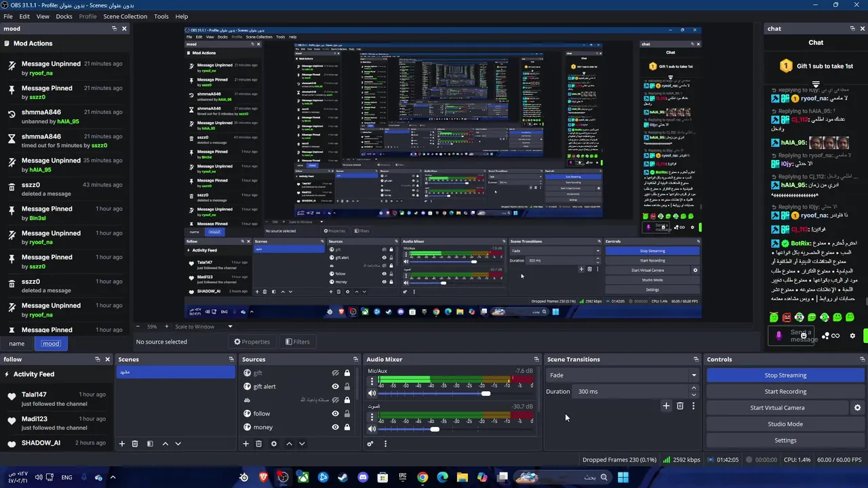Viewport: 868px width, 488px height.
Task: Switch to the name dock tab
Action: (x=17, y=344)
